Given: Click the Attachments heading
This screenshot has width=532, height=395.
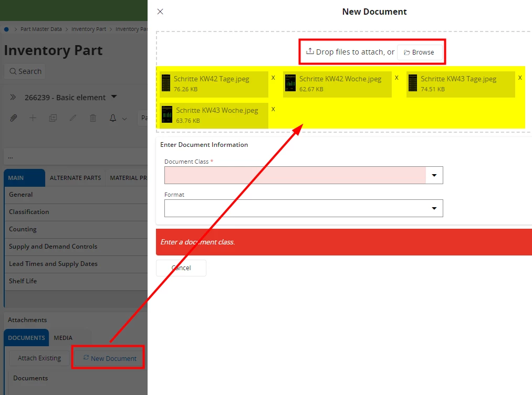Looking at the screenshot, I should [27, 320].
